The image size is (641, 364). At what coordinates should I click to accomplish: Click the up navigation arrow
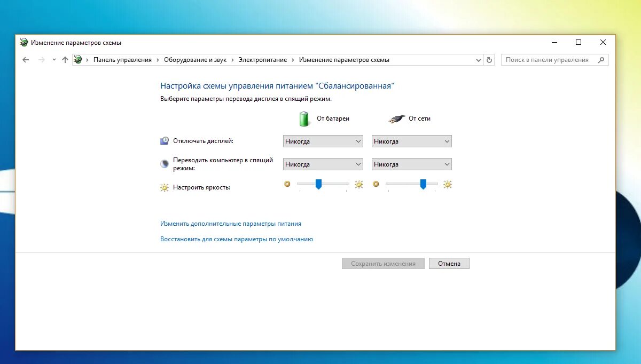click(x=65, y=60)
